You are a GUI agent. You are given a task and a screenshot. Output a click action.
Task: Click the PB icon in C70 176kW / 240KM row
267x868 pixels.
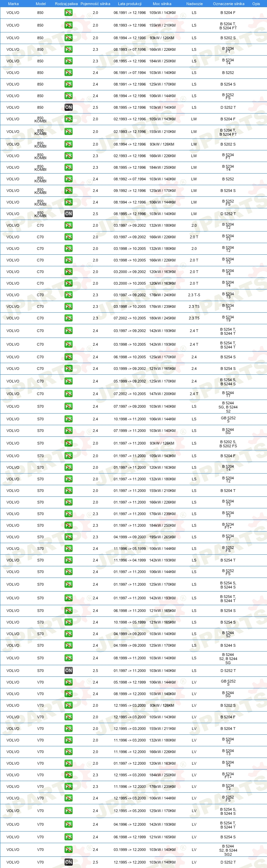pos(69,295)
